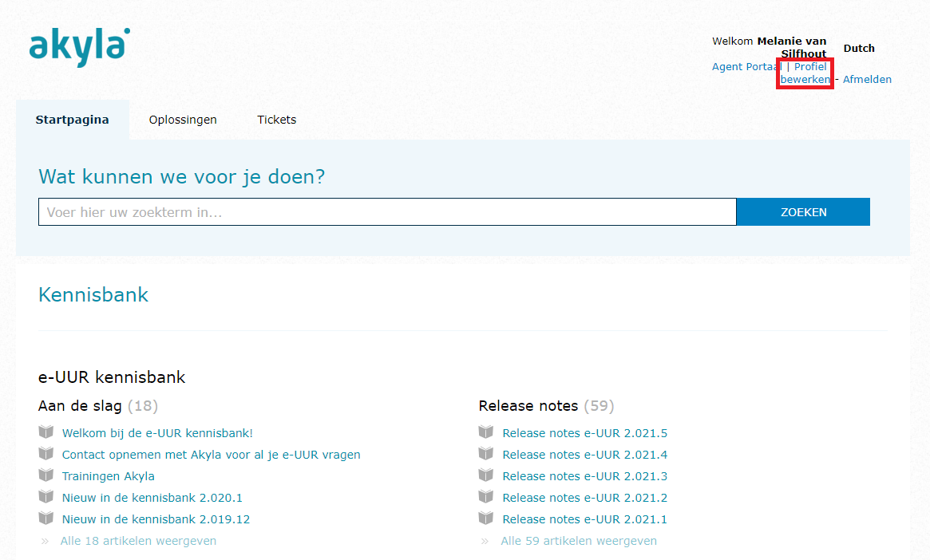Click book icon beside Release notes 2.021.4
The height and width of the screenshot is (560, 930).
486,453
